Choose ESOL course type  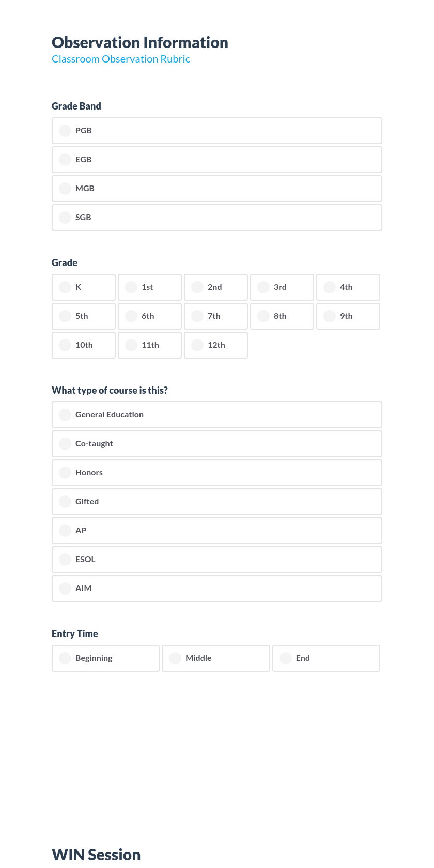pos(217,559)
